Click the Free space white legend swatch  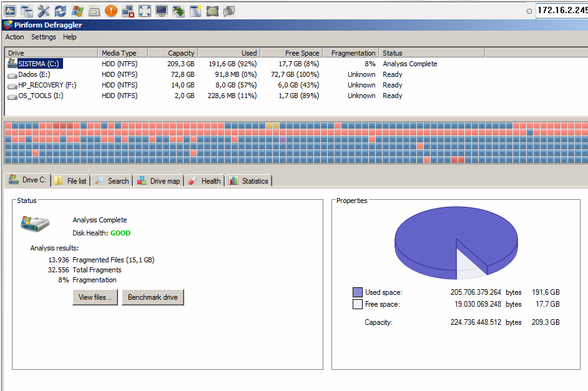pos(358,304)
